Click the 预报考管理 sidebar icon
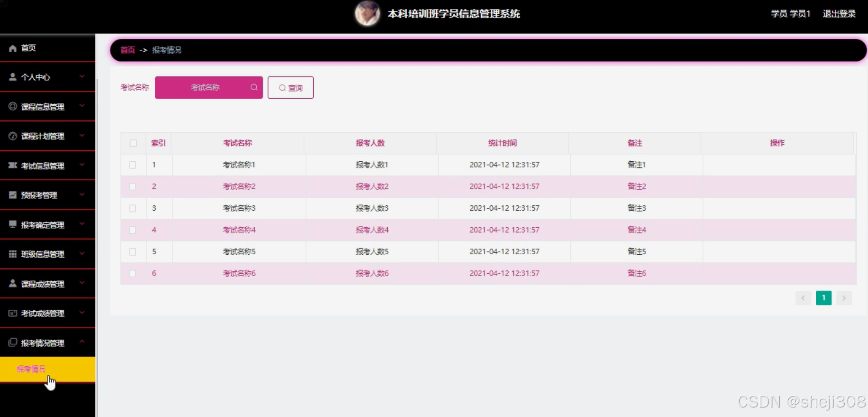 click(x=13, y=195)
